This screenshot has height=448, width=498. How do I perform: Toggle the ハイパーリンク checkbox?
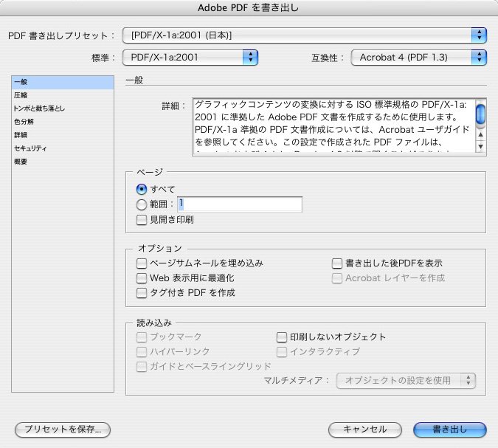142,352
